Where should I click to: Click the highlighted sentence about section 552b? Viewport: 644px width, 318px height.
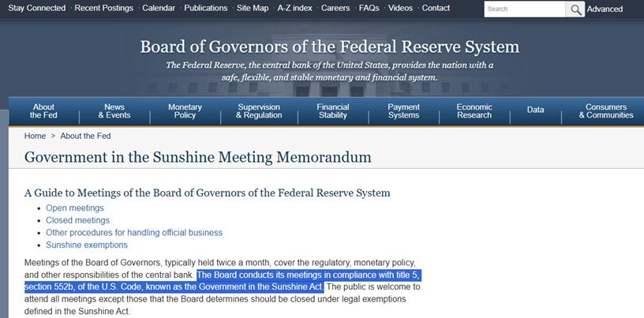coord(222,281)
